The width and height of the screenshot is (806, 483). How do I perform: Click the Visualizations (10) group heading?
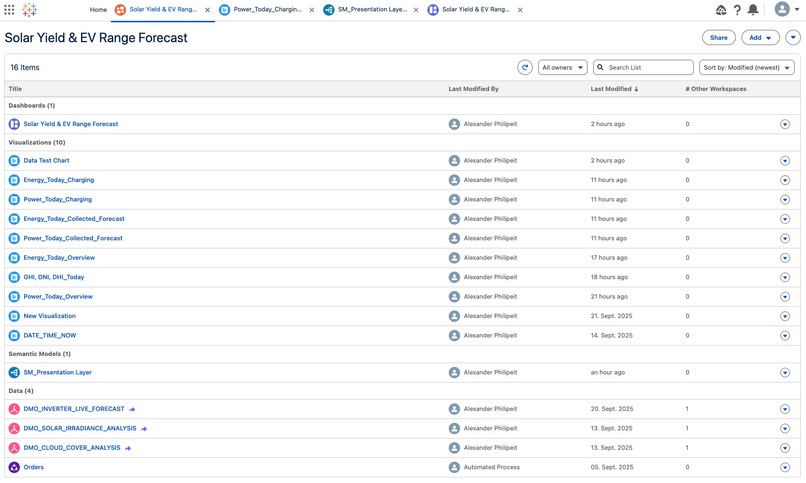coord(37,142)
